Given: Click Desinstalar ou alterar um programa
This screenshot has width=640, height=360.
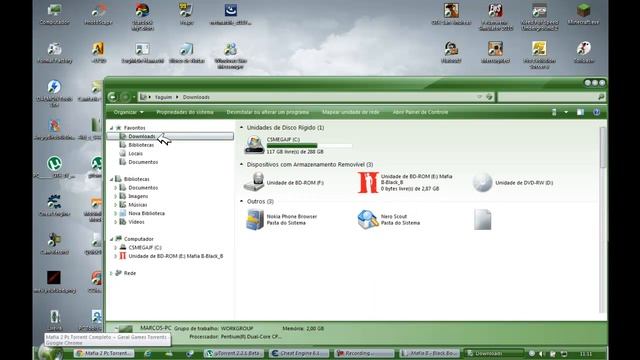Looking at the screenshot, I should tap(268, 112).
